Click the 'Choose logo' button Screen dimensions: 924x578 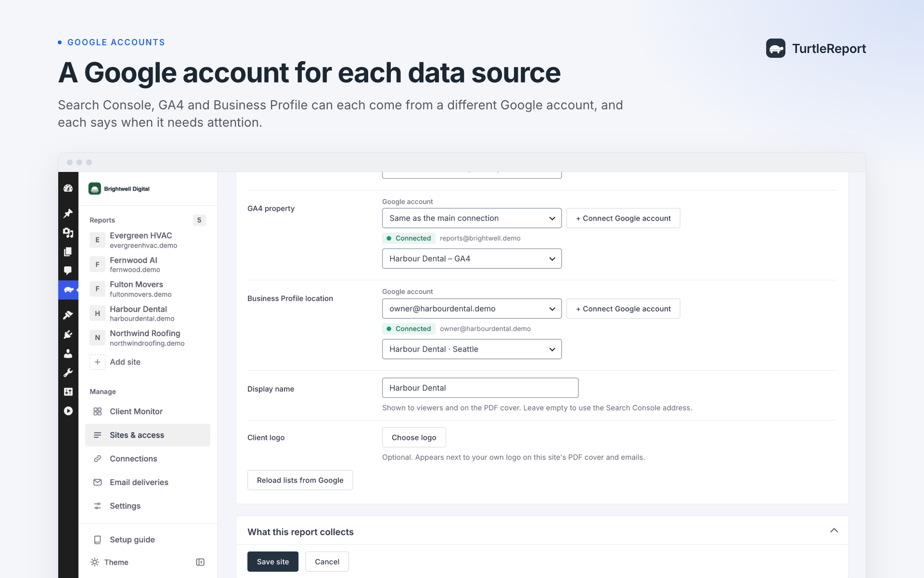point(414,437)
